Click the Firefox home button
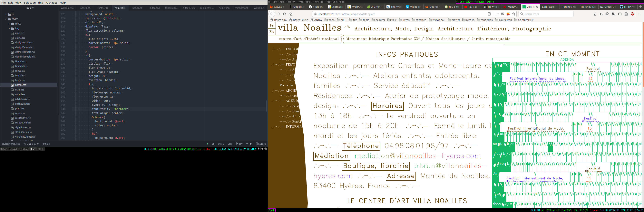Viewport: 644px width, 212px height. tap(291, 14)
